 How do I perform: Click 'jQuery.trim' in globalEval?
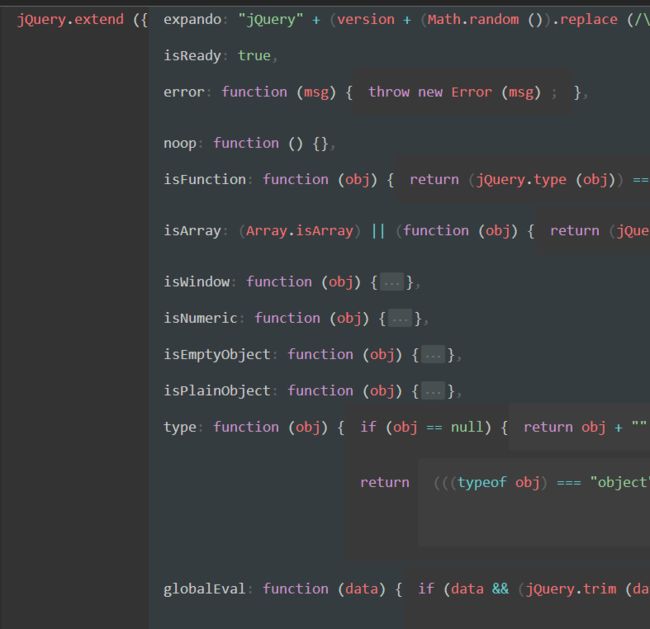[571, 589]
